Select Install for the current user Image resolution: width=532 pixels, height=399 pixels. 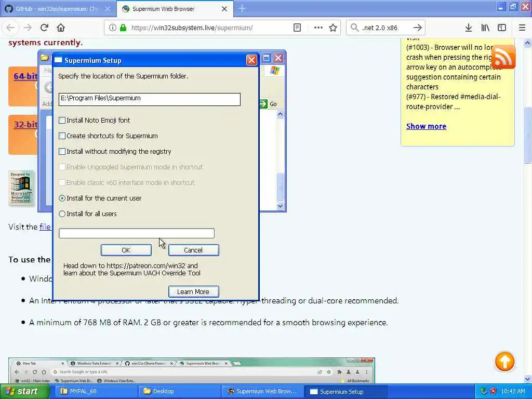click(x=62, y=198)
